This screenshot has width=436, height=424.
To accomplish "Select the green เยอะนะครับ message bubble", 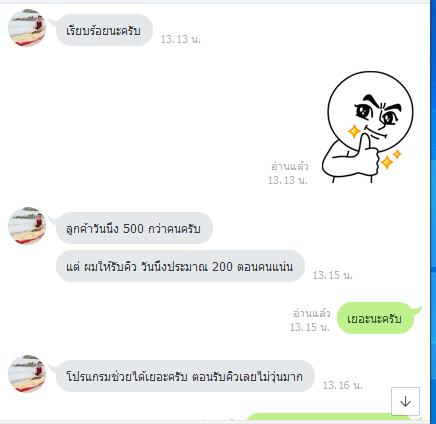I will (x=376, y=318).
